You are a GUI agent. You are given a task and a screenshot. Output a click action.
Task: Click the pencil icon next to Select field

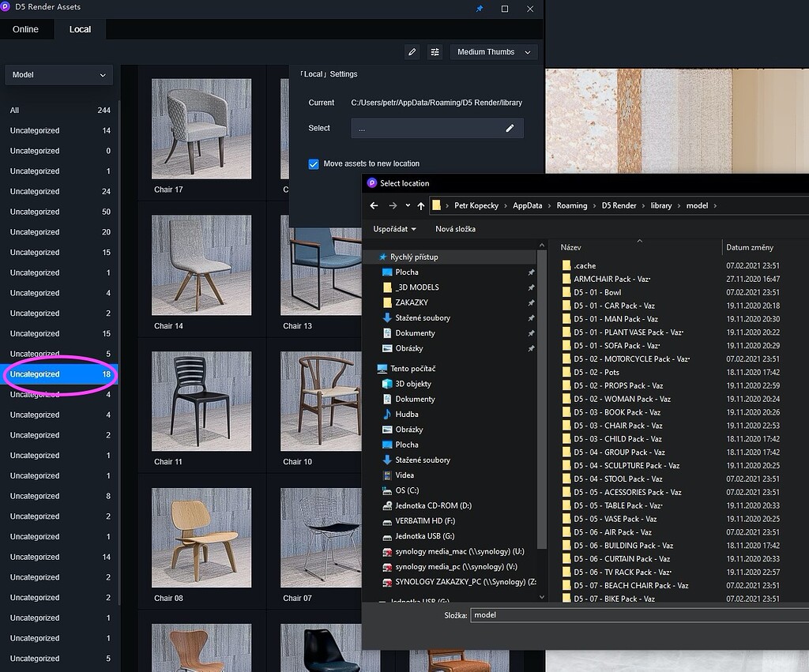510,127
